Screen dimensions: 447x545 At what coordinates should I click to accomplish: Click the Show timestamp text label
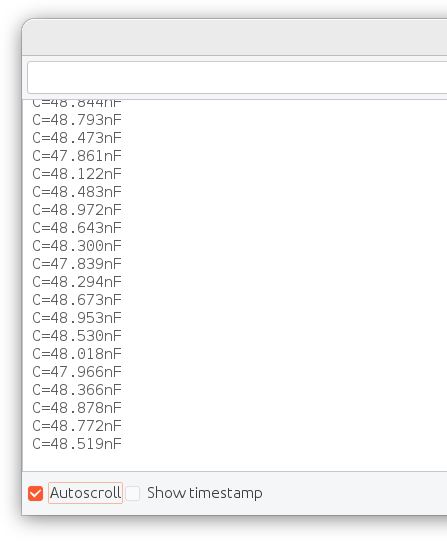pyautogui.click(x=205, y=493)
